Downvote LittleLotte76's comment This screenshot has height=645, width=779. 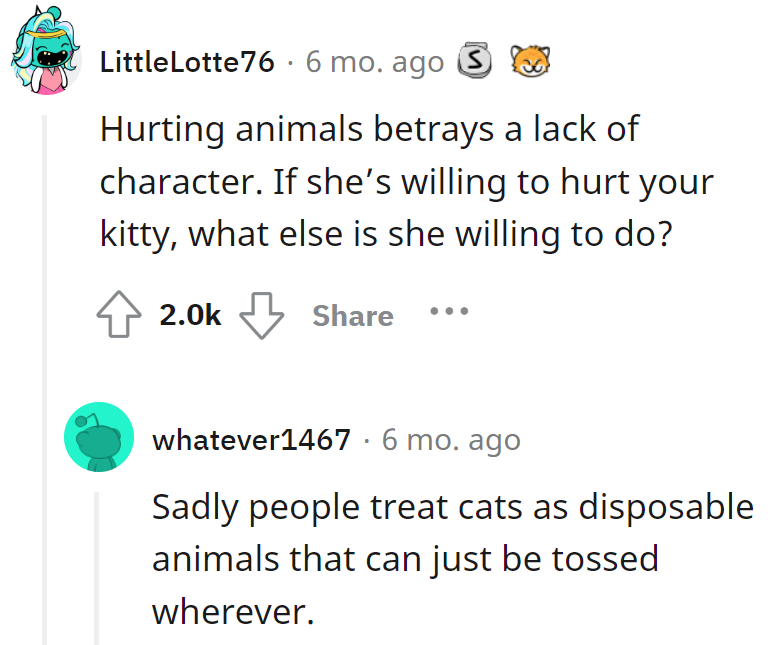(264, 316)
